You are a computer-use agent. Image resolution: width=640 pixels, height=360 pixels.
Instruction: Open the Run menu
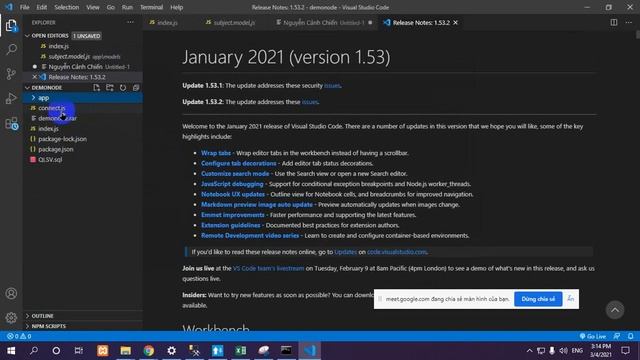tap(127, 7)
